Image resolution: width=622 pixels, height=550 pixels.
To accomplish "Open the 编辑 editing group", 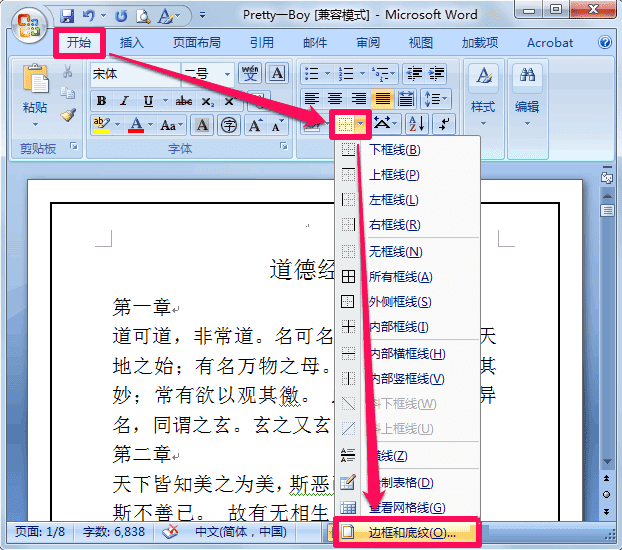I will [x=527, y=95].
